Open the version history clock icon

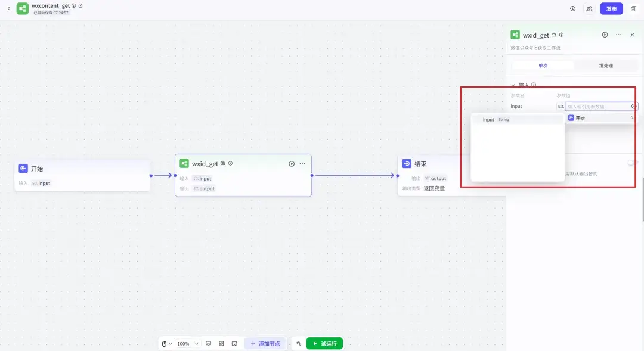(x=572, y=8)
